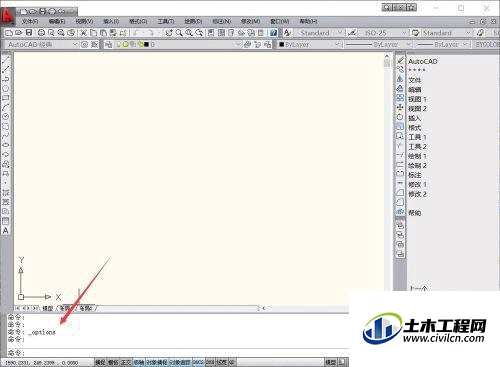
Task: Toggle 捕捉 snap mode in status bar
Action: click(100, 362)
